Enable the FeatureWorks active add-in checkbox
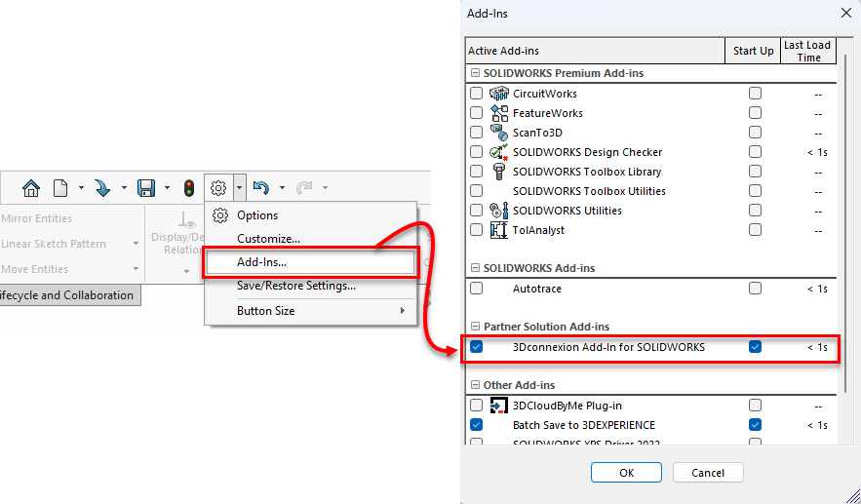 [476, 113]
